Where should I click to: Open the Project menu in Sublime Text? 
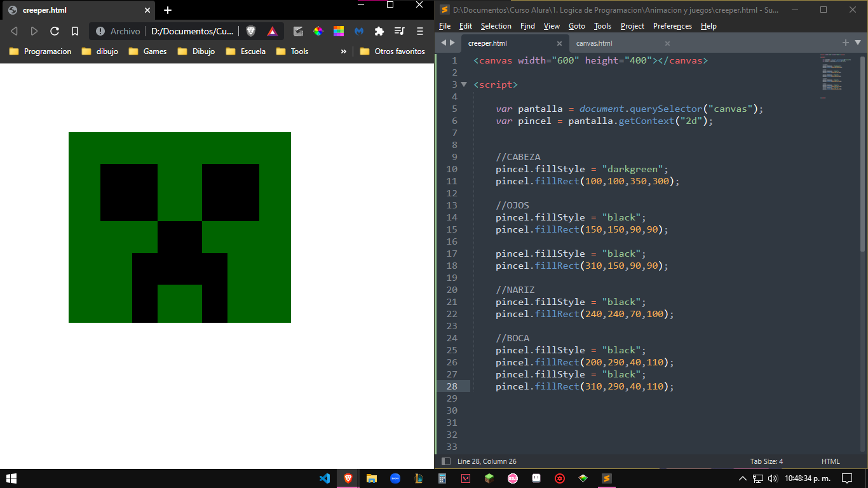coord(632,26)
